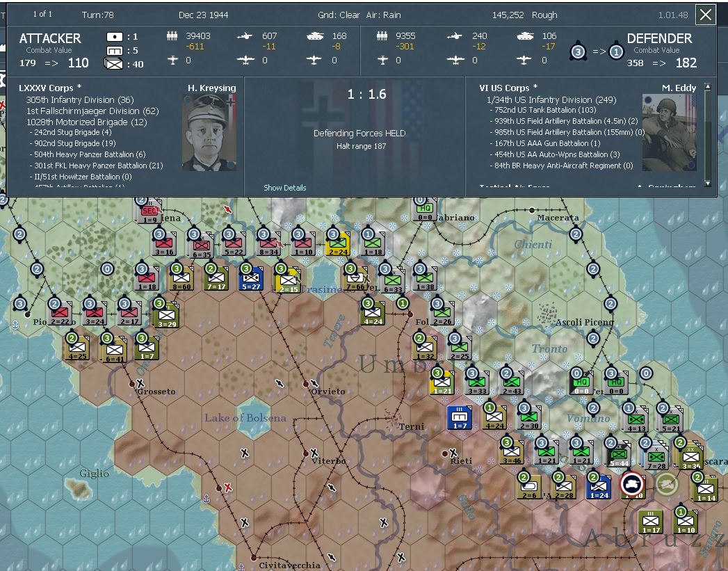The height and width of the screenshot is (571, 728).
Task: Click the 1 : 1.6 combat odds value
Action: pos(367,94)
